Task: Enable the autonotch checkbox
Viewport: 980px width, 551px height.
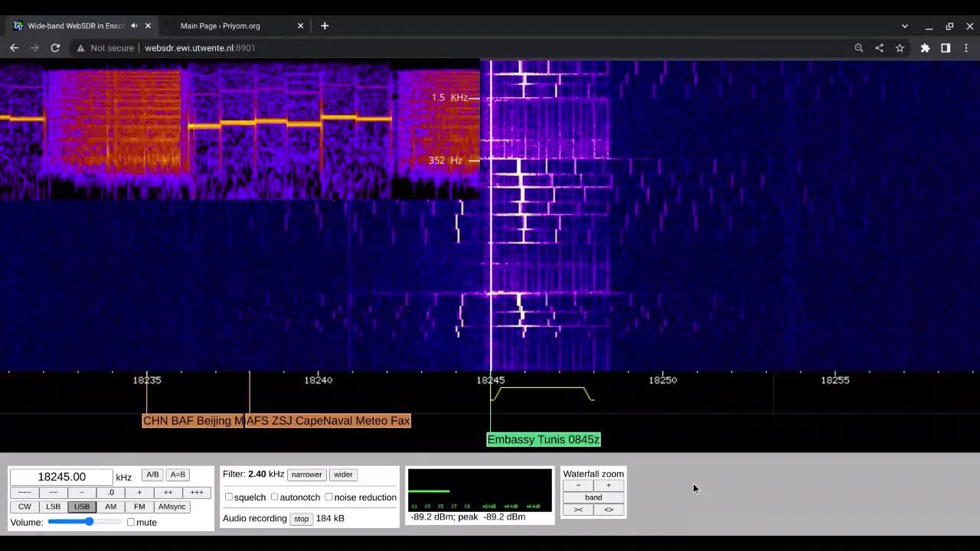Action: 274,497
